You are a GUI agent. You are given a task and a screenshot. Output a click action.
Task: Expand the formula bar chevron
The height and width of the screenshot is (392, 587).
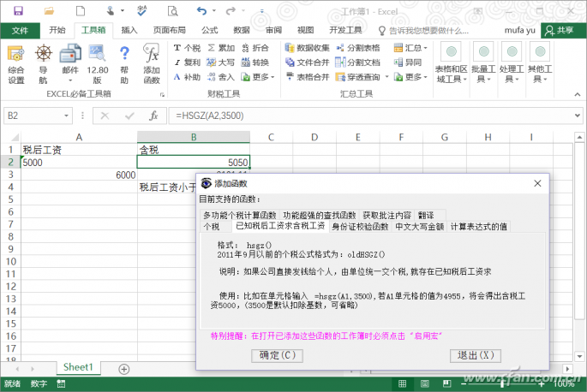(578, 116)
